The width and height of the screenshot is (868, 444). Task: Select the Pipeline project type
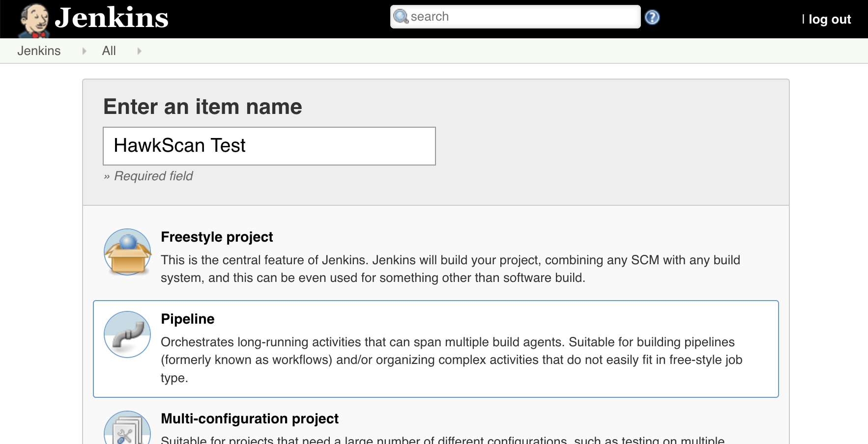click(188, 319)
